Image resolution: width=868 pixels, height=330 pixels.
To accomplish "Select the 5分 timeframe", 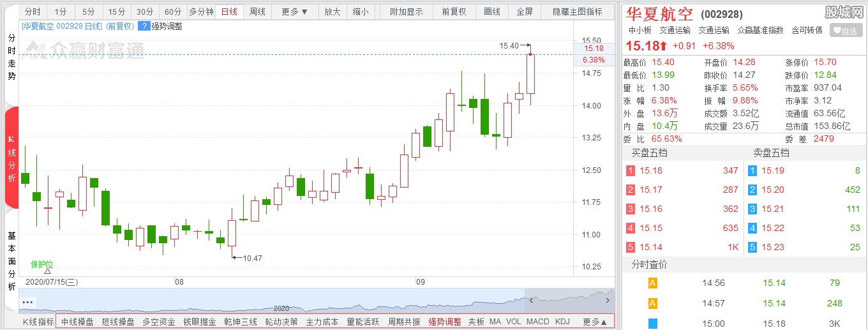I will 88,11.
